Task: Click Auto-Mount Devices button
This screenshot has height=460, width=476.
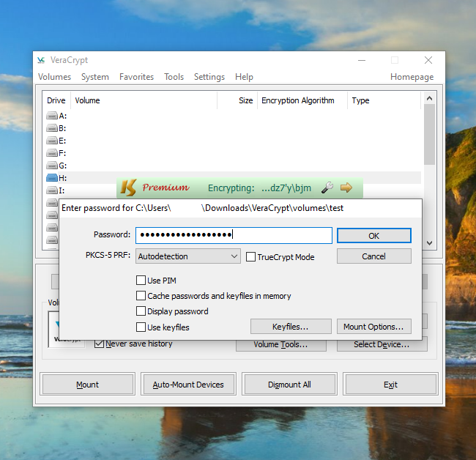Action: 188,385
